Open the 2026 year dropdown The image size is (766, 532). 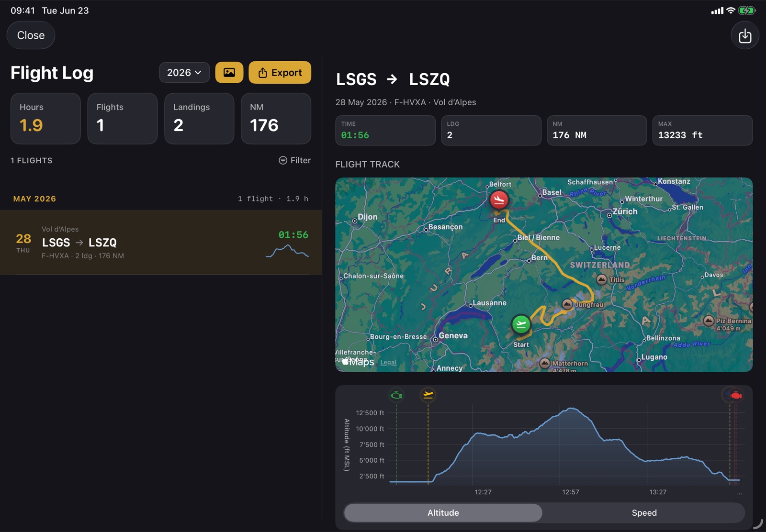point(184,73)
